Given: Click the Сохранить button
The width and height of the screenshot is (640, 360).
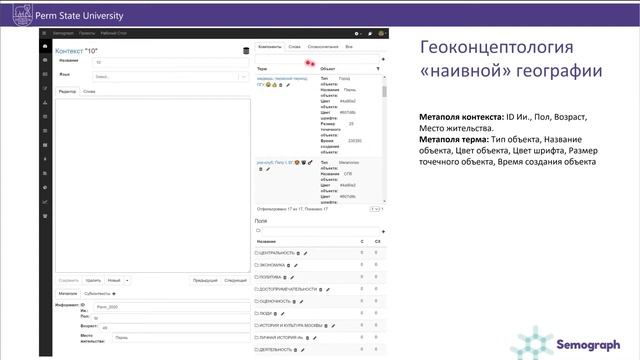Looking at the screenshot, I should click(69, 280).
